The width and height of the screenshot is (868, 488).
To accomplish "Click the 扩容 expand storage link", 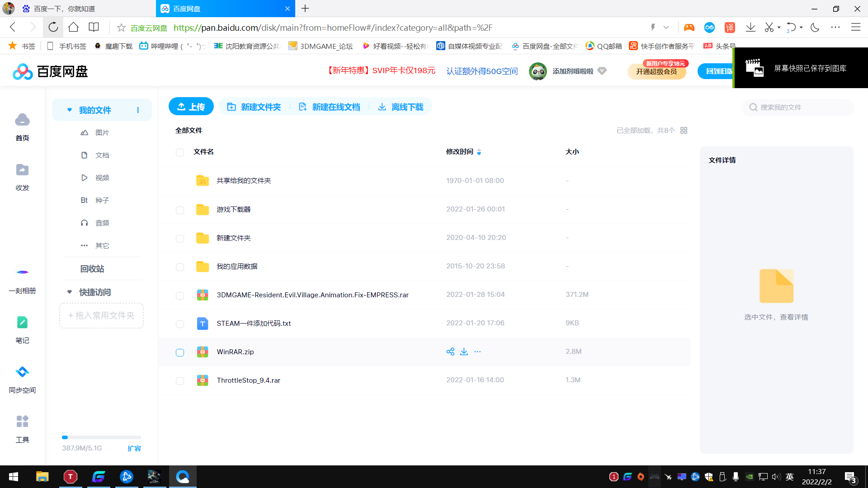I will tap(134, 448).
